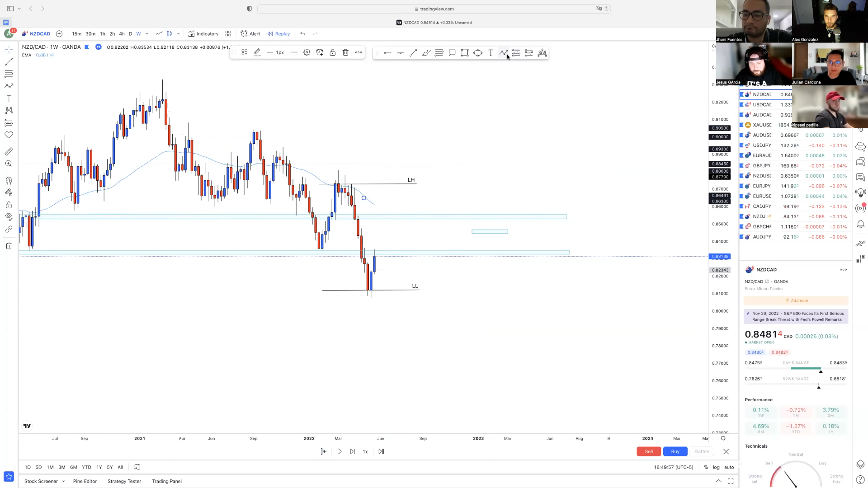Open the Pine Editor tab
Image resolution: width=868 pixels, height=488 pixels.
pos(85,481)
